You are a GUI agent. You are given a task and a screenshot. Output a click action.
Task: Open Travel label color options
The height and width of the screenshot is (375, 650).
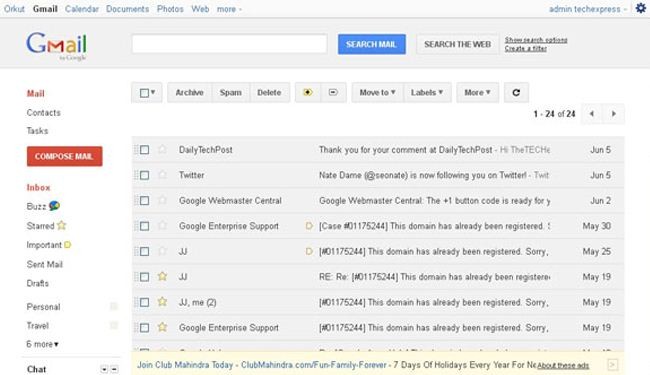click(x=114, y=325)
